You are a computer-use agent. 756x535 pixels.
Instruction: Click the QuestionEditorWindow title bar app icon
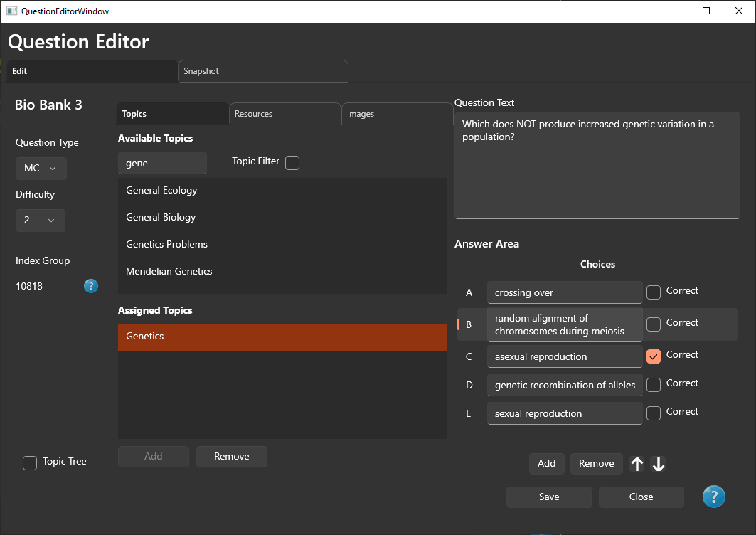pyautogui.click(x=11, y=11)
